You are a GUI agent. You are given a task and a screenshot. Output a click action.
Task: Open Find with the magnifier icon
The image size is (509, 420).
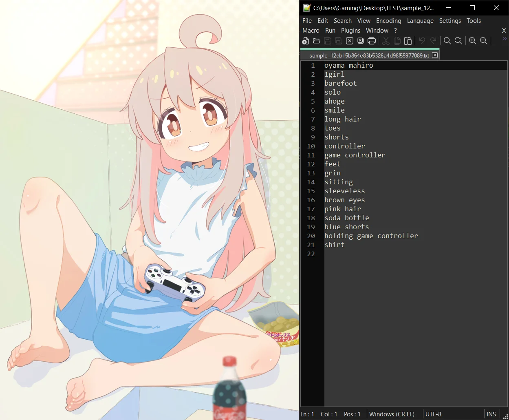point(447,41)
